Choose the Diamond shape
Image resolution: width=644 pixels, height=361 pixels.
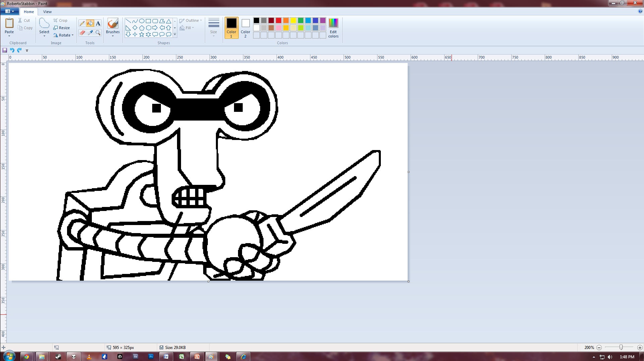tap(135, 27)
